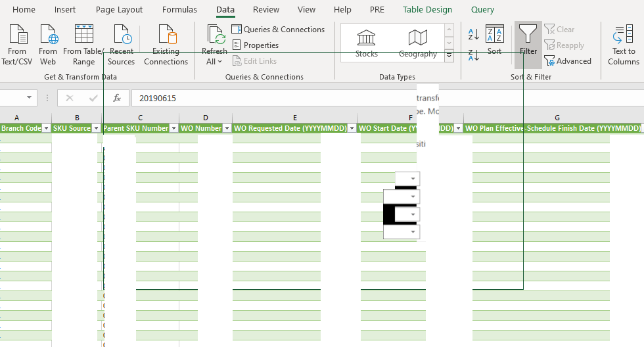Screen dimensions: 644x347
Task: Import data From Text/CSV
Action: (x=17, y=44)
